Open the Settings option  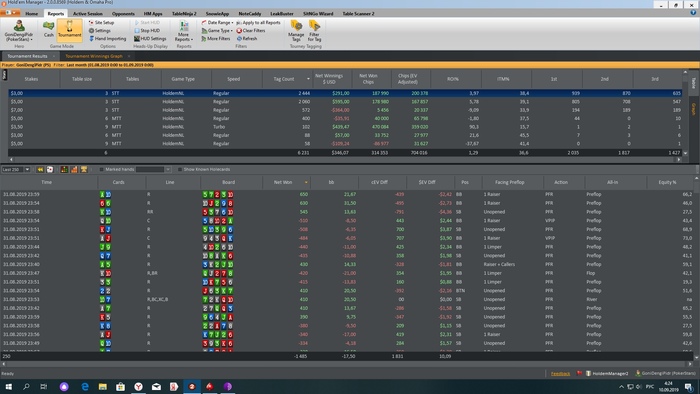(x=100, y=30)
